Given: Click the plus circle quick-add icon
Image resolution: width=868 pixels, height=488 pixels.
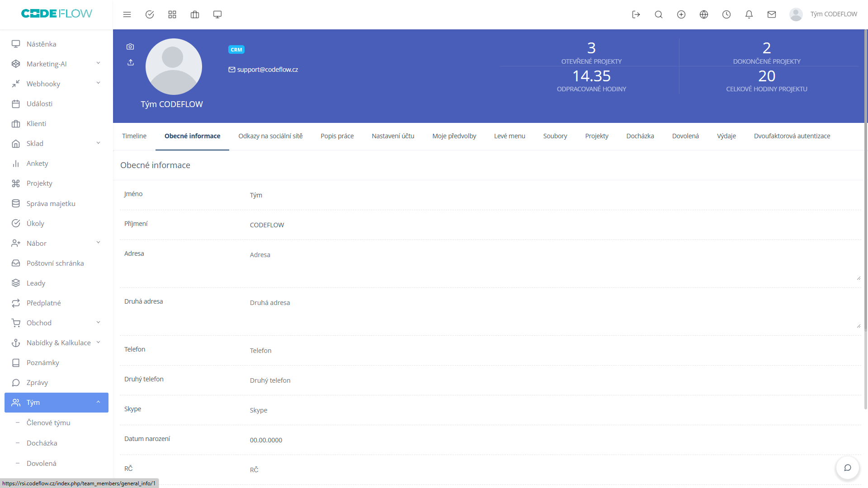Looking at the screenshot, I should [681, 14].
